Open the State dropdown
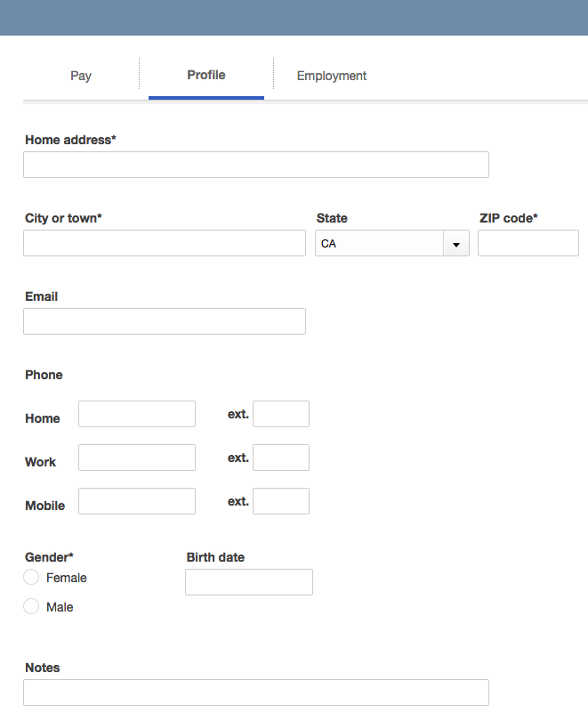 point(391,243)
